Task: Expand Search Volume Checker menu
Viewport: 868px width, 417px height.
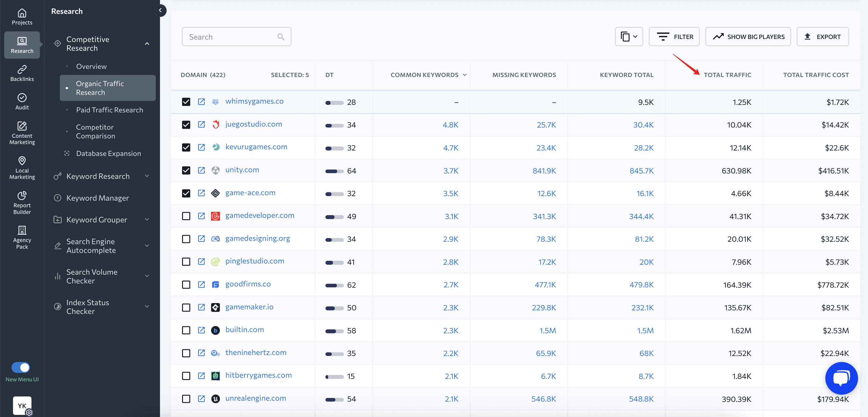Action: [147, 276]
